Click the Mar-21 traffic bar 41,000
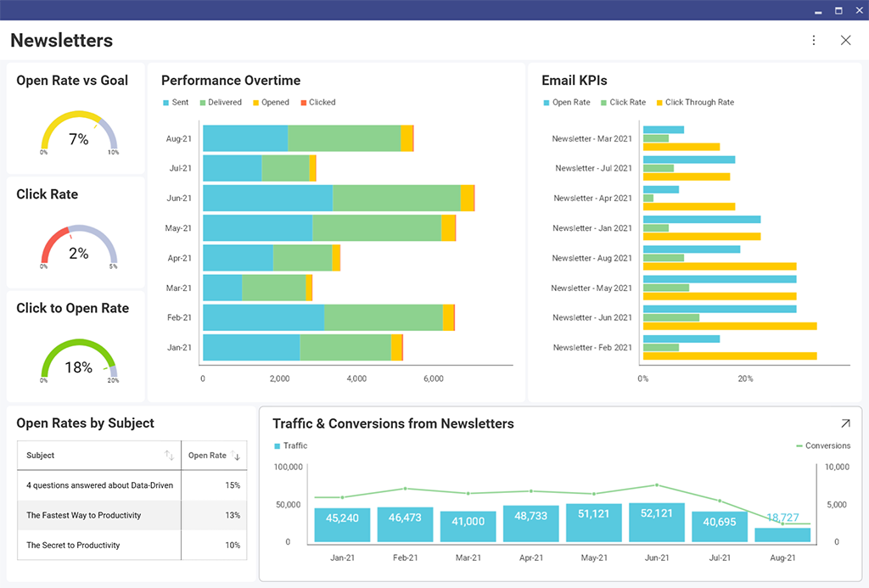The width and height of the screenshot is (869, 588). coord(468,526)
